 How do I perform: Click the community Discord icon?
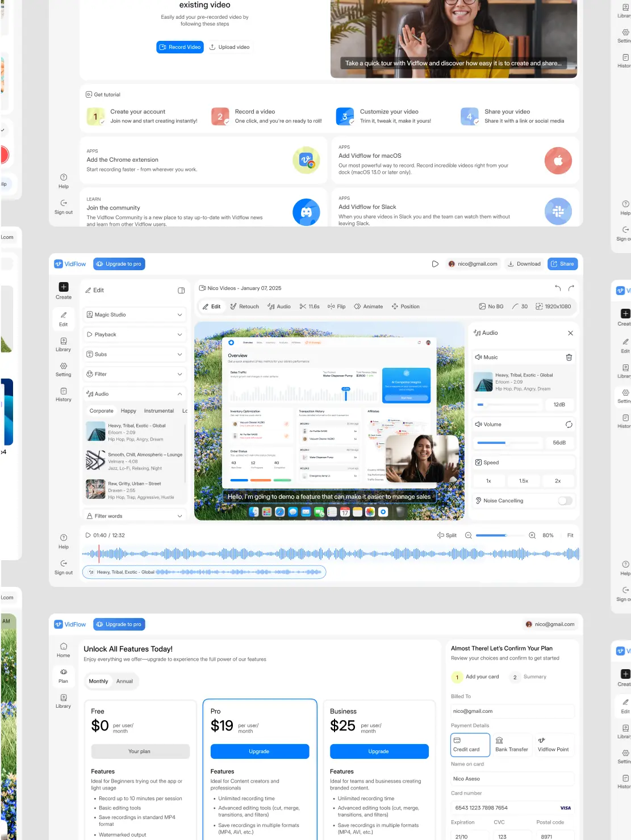point(306,212)
